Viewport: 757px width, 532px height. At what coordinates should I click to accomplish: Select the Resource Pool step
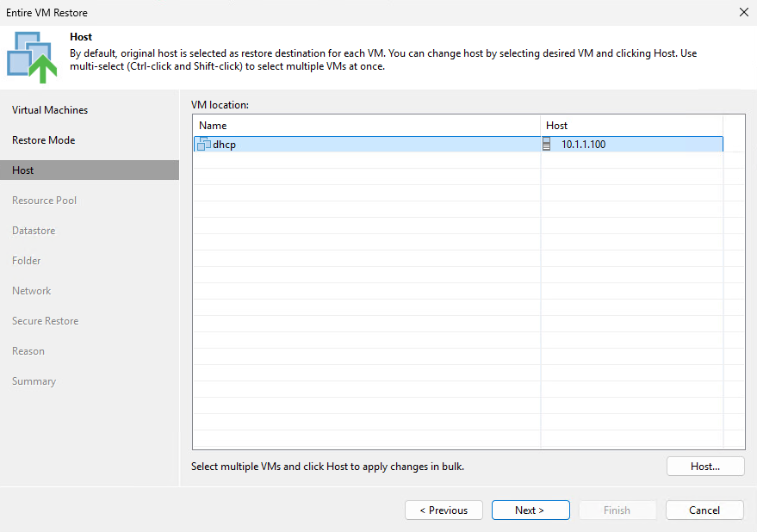(x=44, y=200)
